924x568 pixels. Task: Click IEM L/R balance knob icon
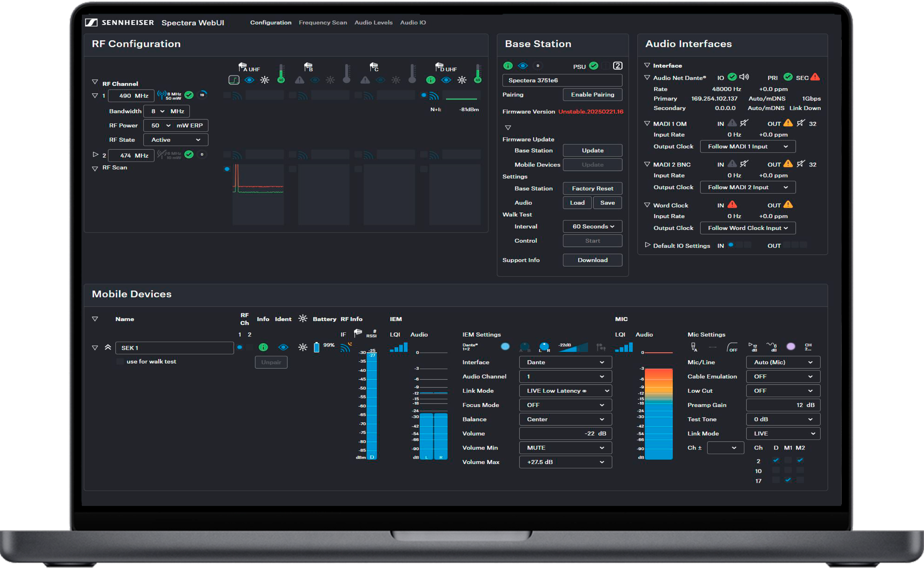point(544,347)
